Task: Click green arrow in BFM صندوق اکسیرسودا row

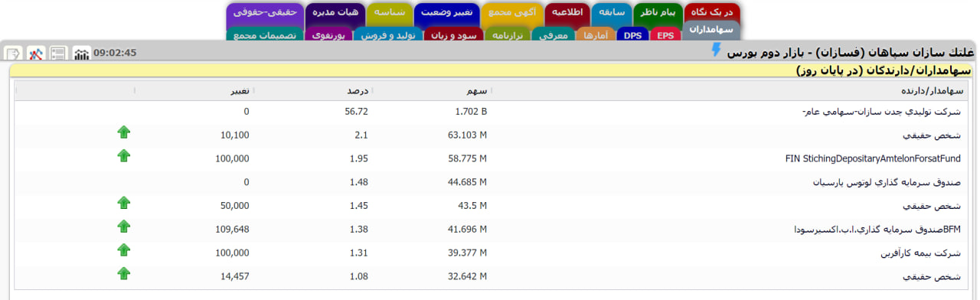Action: click(x=124, y=227)
